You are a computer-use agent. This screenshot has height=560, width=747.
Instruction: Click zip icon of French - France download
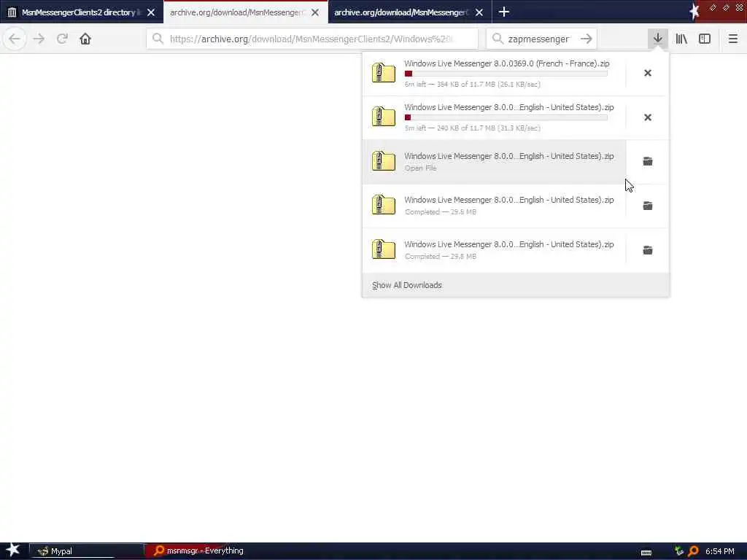[x=384, y=73]
